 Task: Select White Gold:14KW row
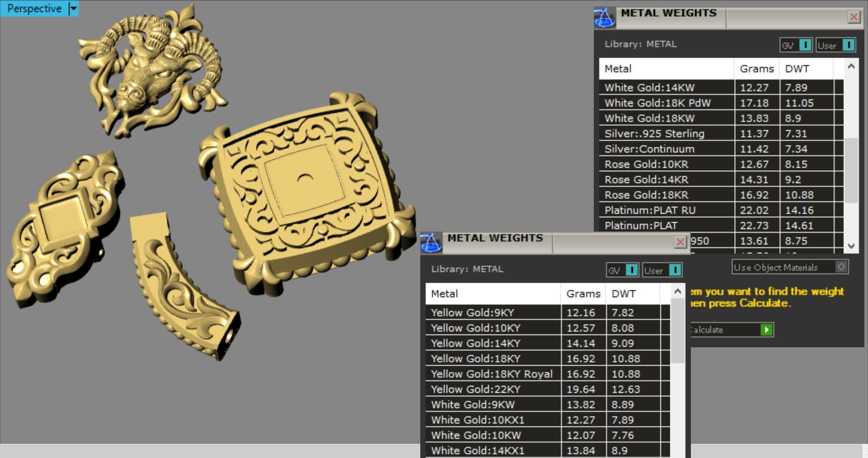point(721,88)
